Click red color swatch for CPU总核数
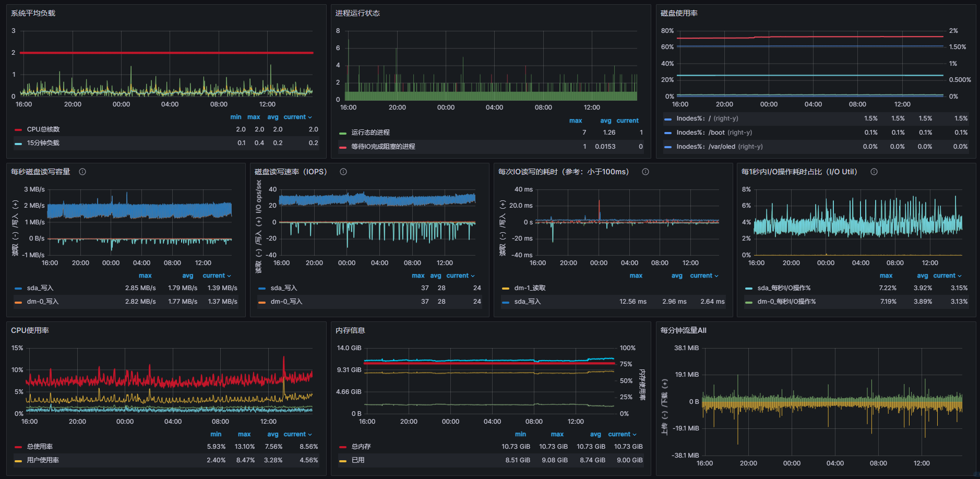The height and width of the screenshot is (479, 980). click(18, 129)
